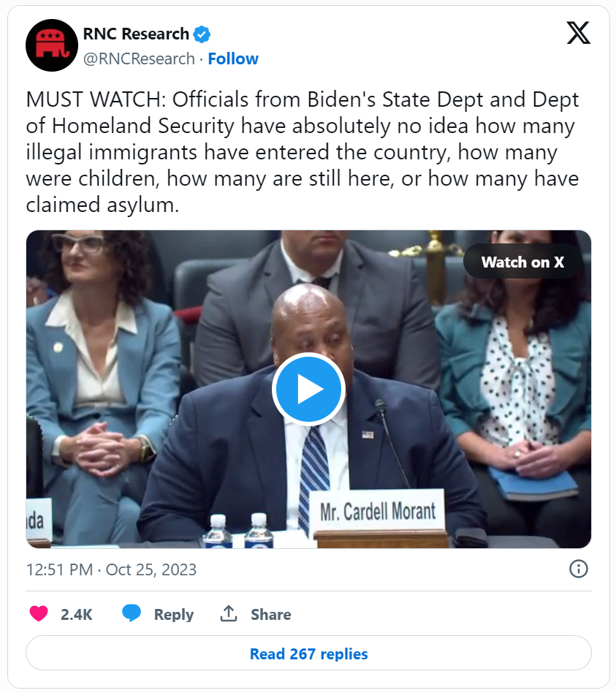Click the tweet text about illegal immigrants
The width and height of the screenshot is (616, 693).
303,152
